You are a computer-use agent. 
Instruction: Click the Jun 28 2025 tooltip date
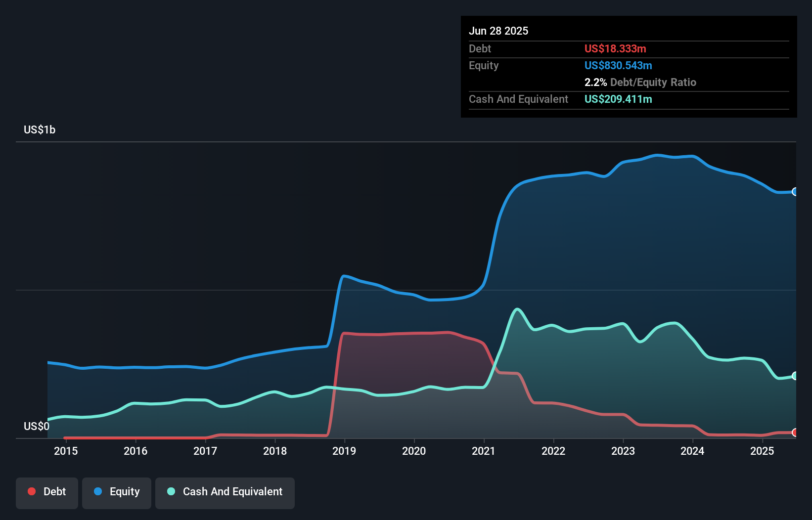(x=498, y=31)
